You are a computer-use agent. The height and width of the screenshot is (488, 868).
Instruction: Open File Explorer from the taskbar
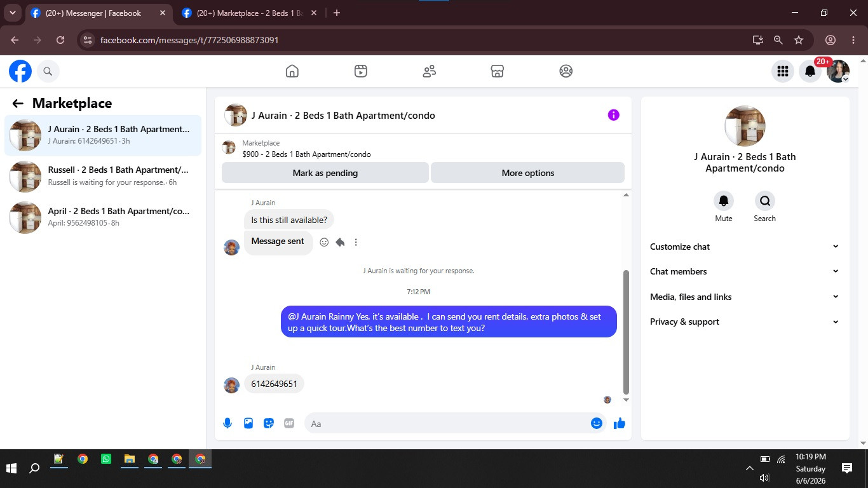[x=130, y=459]
